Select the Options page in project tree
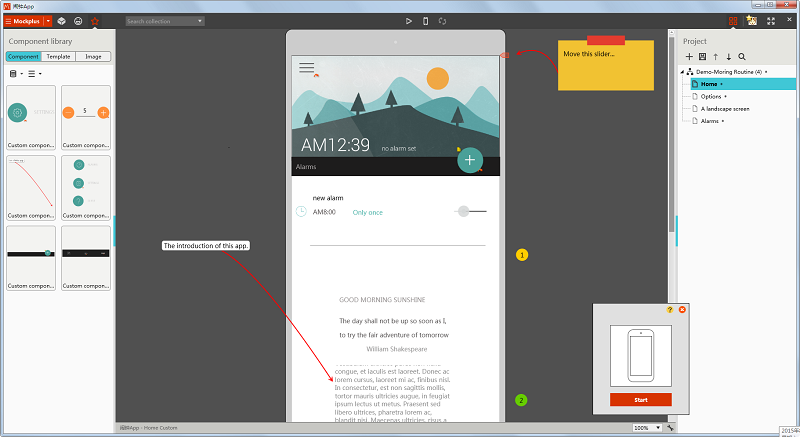800x437 pixels. coord(710,96)
